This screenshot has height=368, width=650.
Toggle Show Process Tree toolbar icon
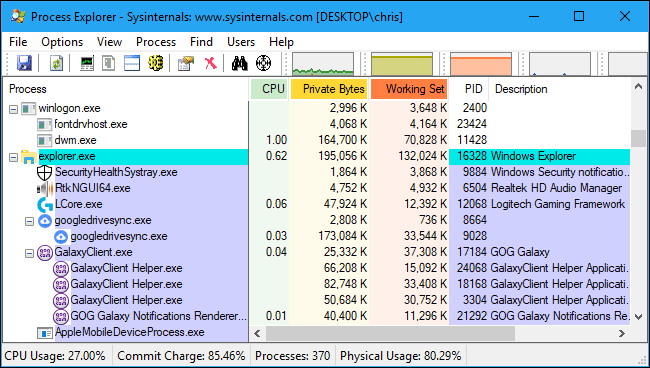pos(109,63)
